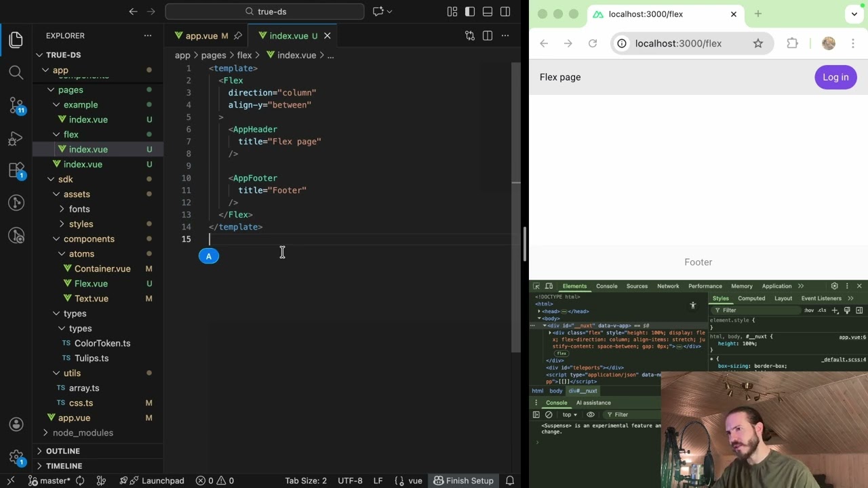Clear the DevTools console

(x=549, y=415)
